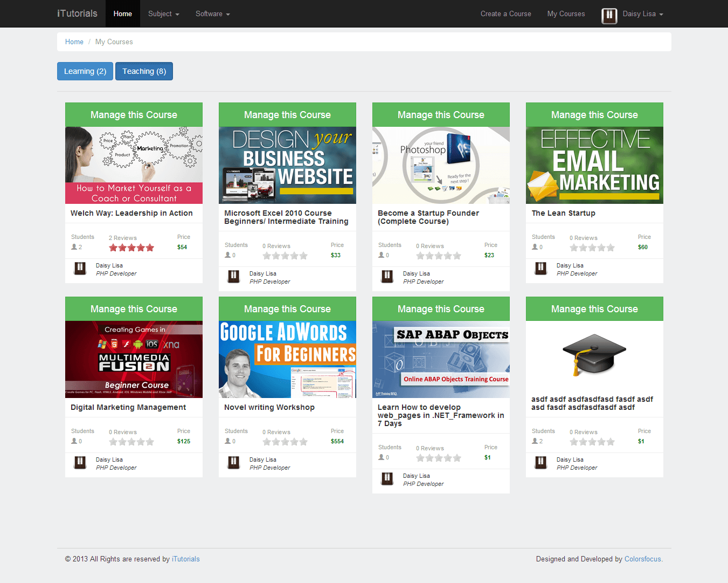The height and width of the screenshot is (583, 728).
Task: Click students icon on Welch Way card
Action: (x=74, y=247)
